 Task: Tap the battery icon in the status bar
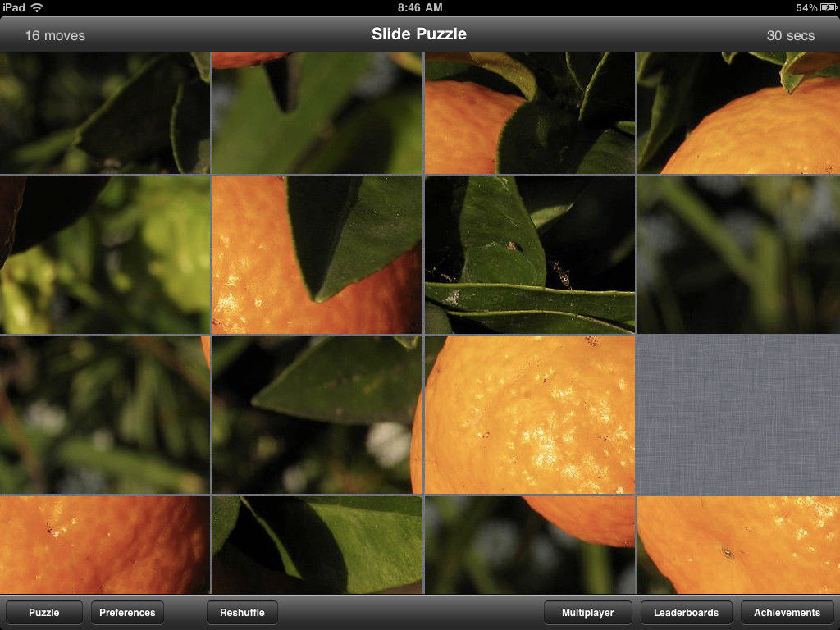[829, 7]
